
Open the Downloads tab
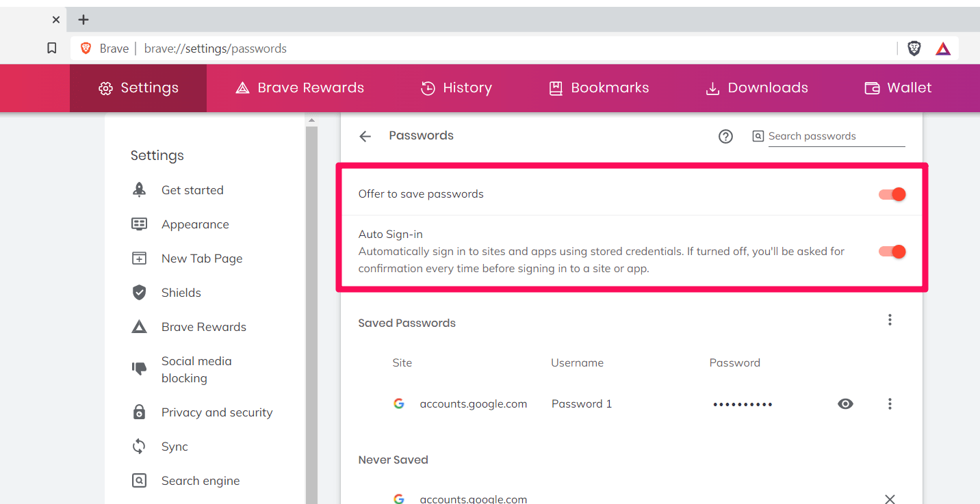[757, 88]
